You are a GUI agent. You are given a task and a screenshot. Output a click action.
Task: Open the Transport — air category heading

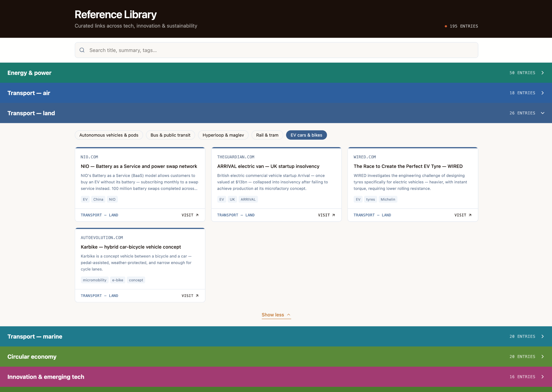click(29, 93)
